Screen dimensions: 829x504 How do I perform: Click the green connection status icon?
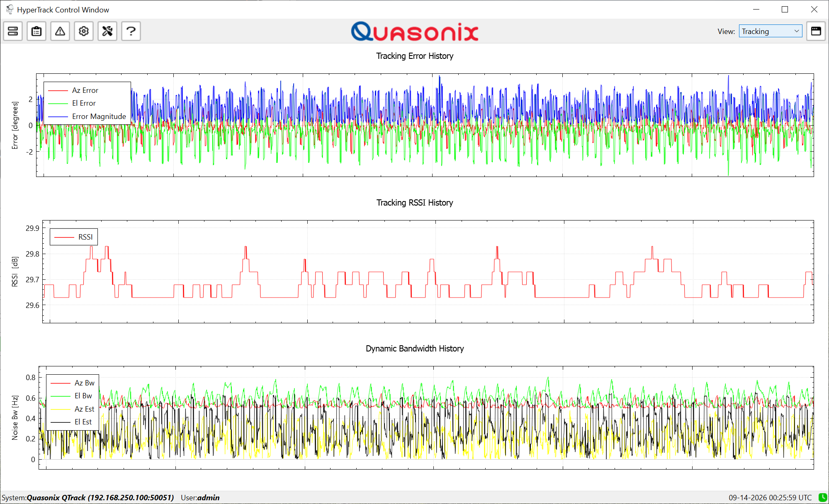[823, 497]
